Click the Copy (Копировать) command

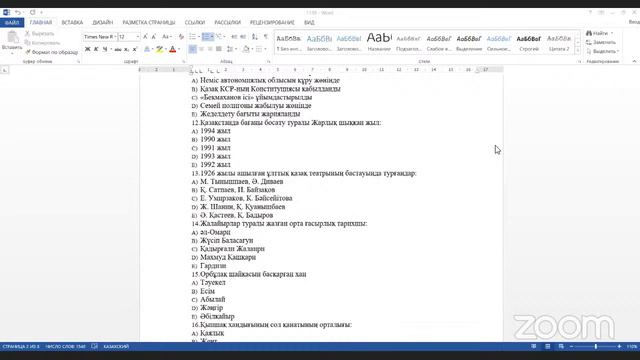coord(42,43)
